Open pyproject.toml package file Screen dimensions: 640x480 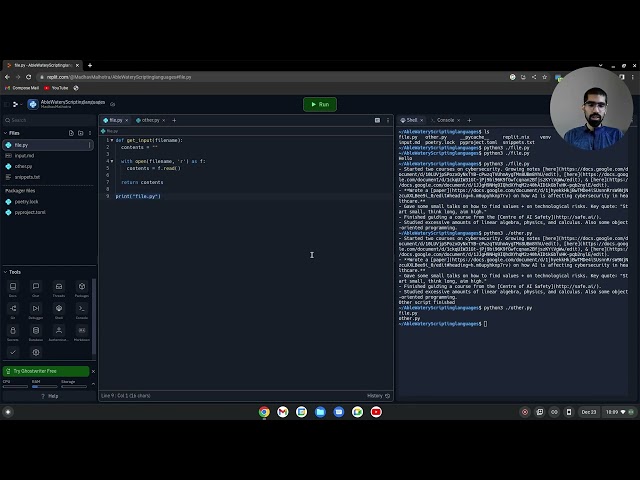coord(48,212)
